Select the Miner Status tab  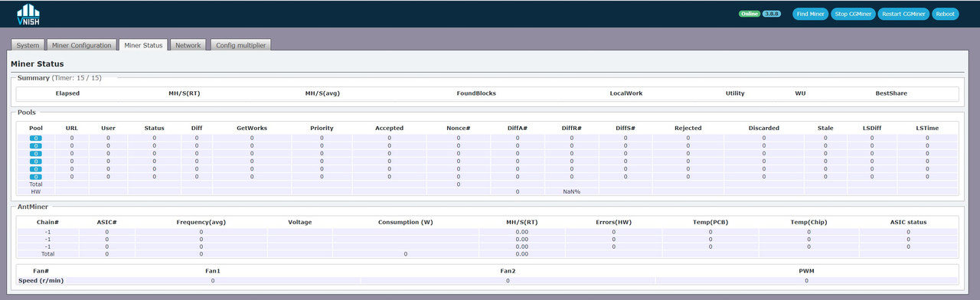(143, 45)
